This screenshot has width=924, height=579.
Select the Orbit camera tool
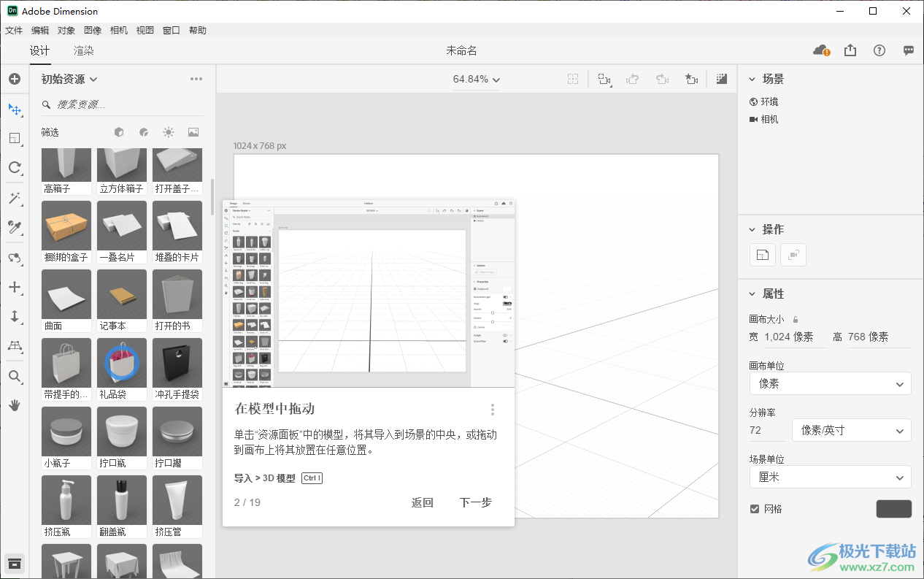click(x=15, y=258)
